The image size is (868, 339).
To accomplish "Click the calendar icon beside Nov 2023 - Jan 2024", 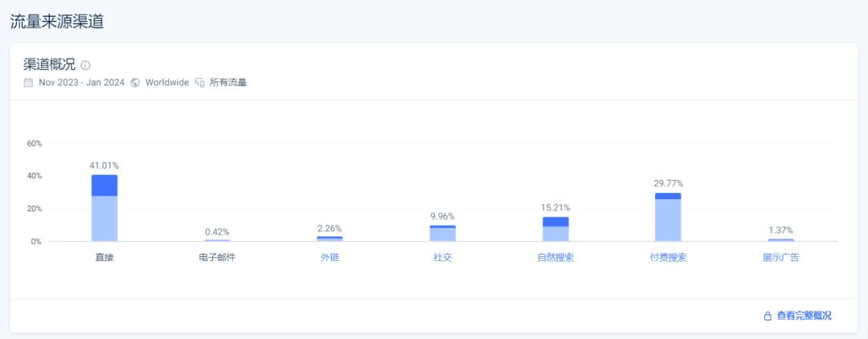I will click(x=28, y=83).
